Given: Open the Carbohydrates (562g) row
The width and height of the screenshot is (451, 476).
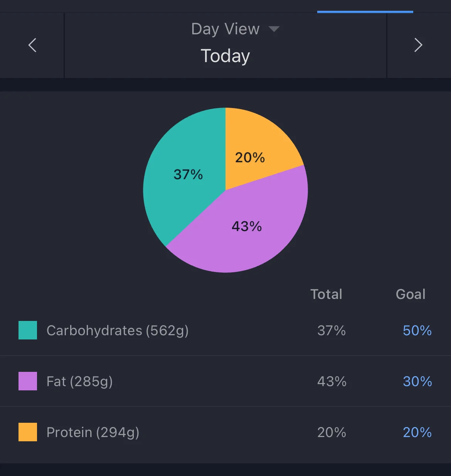Looking at the screenshot, I should [118, 331].
